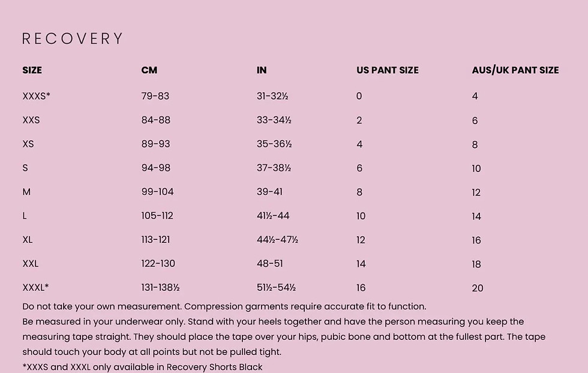Click US pant size 0
588x373 pixels.
[x=359, y=96]
